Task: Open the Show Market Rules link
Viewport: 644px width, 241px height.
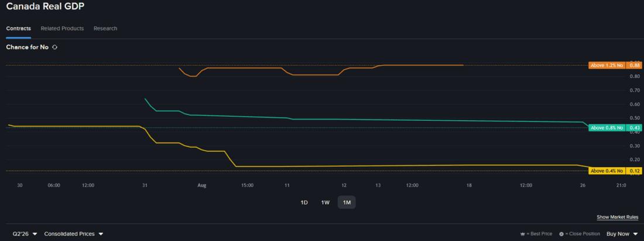Action: tap(617, 217)
